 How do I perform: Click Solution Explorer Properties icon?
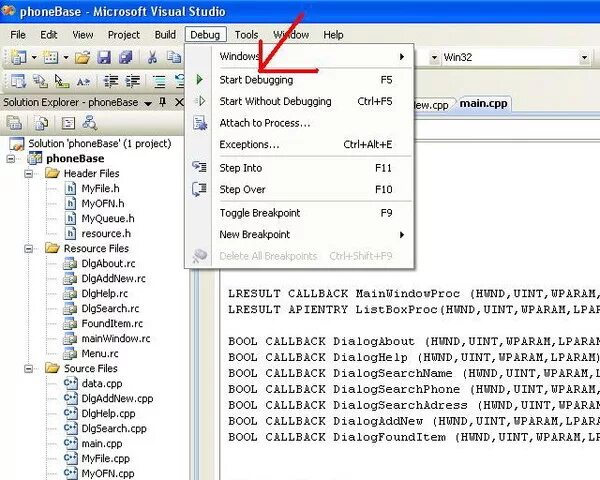(x=14, y=123)
